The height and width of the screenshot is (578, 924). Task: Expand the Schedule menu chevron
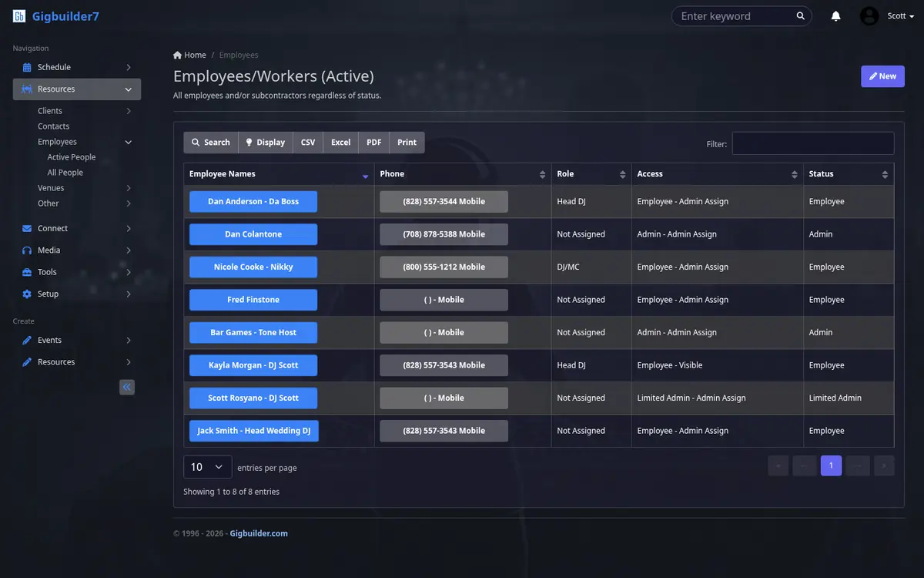point(129,67)
